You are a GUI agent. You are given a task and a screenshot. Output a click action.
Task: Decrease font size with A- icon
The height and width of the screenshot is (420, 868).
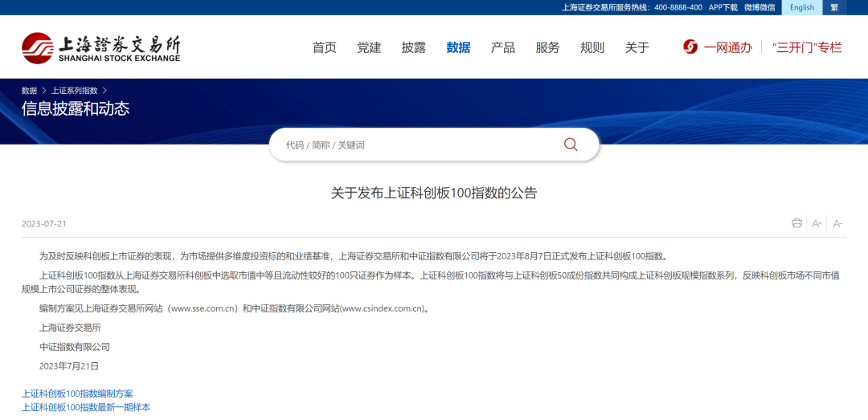[837, 223]
